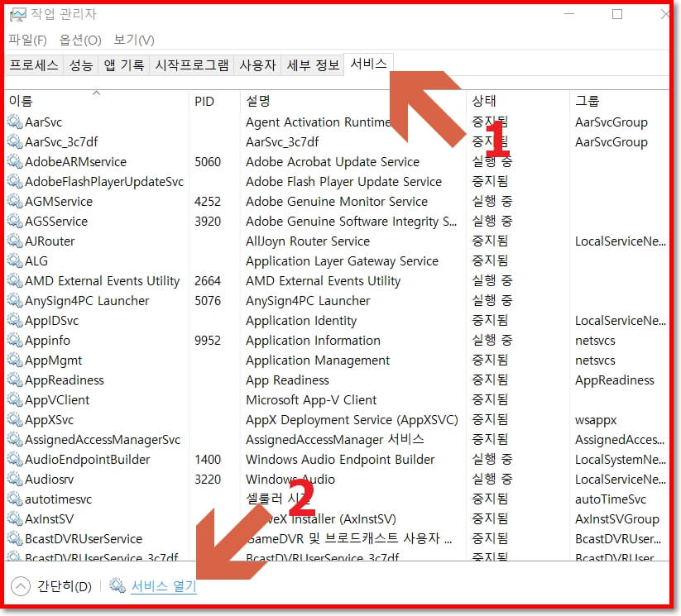Click the AppMgmt gear icon
Screen dimensions: 681x616
pos(15,360)
